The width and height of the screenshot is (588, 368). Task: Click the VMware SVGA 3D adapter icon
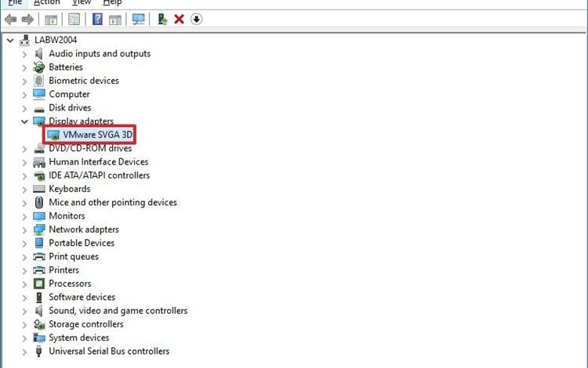(x=53, y=135)
